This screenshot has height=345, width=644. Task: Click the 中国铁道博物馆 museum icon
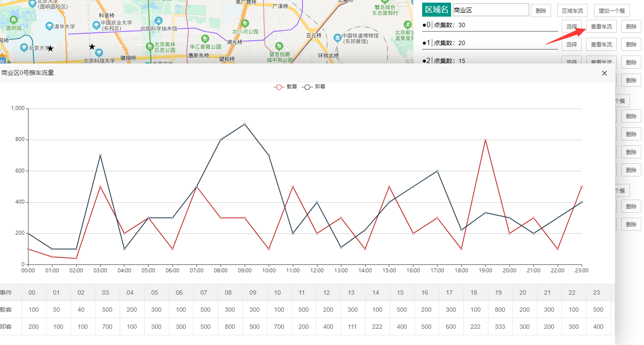point(338,38)
